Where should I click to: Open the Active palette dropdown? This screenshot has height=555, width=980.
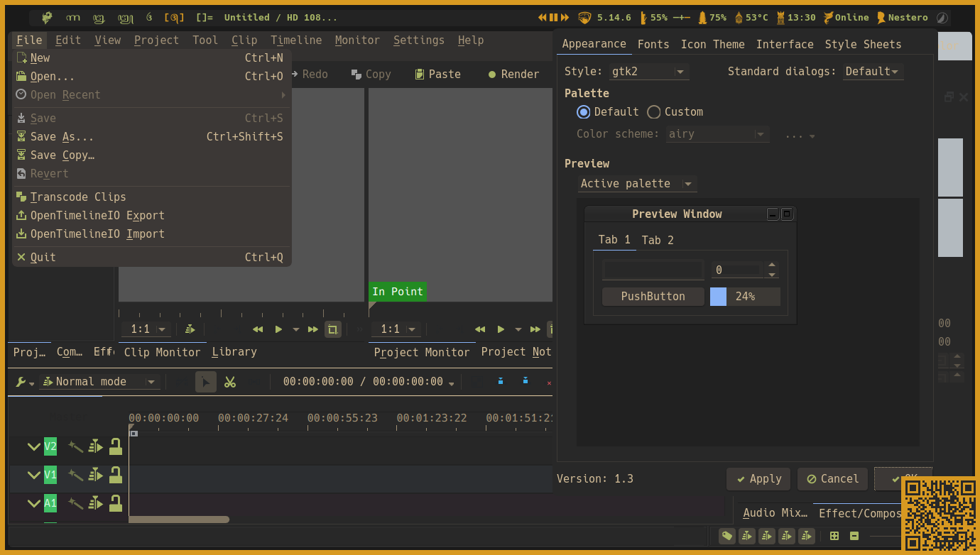[637, 183]
